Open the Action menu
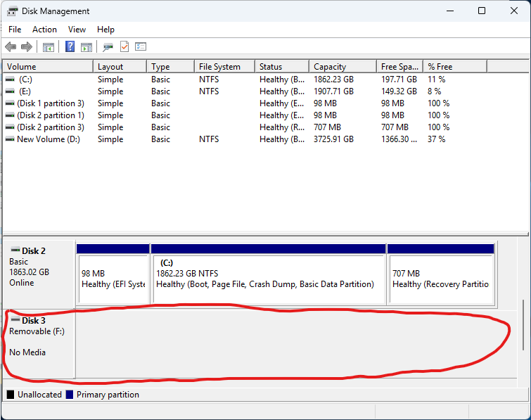531x420 pixels. coord(44,30)
